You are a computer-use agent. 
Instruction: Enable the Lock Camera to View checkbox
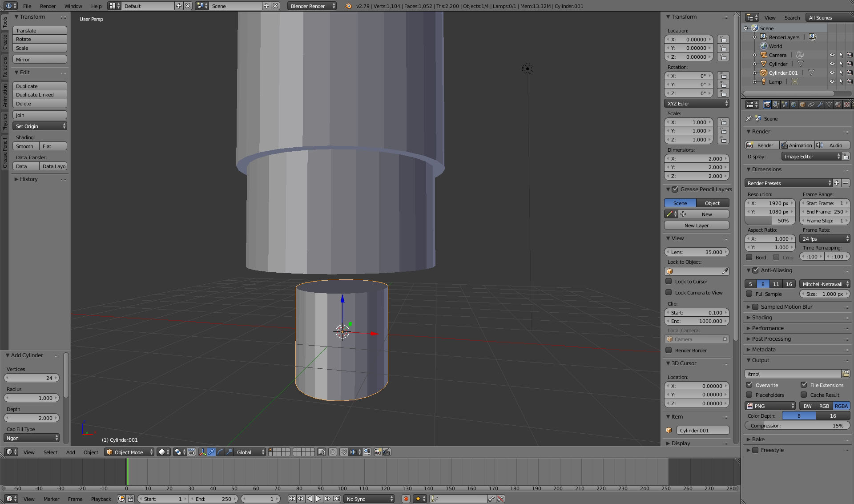(669, 293)
